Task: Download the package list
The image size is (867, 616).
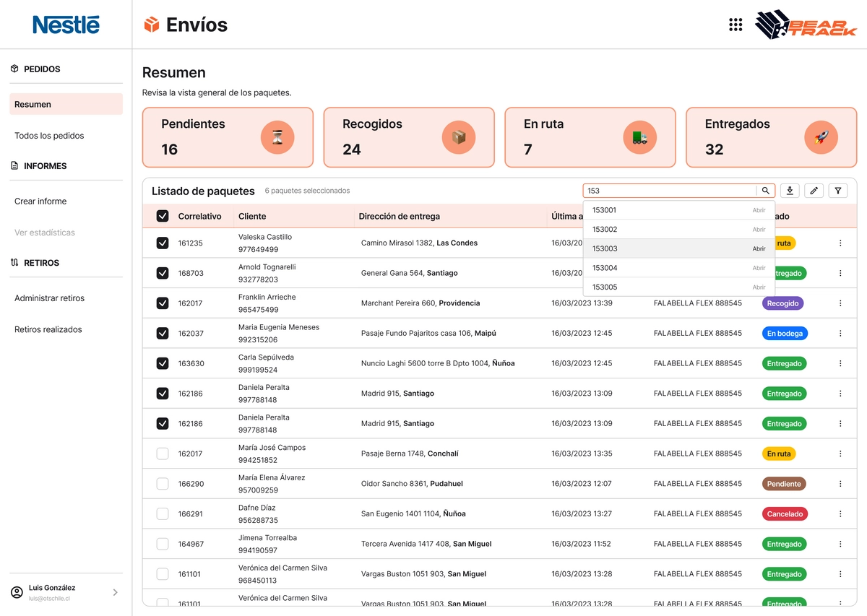Action: pos(790,191)
